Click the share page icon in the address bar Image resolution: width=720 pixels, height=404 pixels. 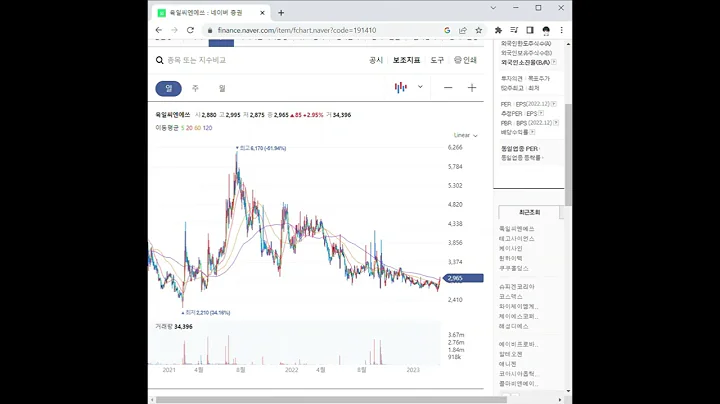pos(462,30)
